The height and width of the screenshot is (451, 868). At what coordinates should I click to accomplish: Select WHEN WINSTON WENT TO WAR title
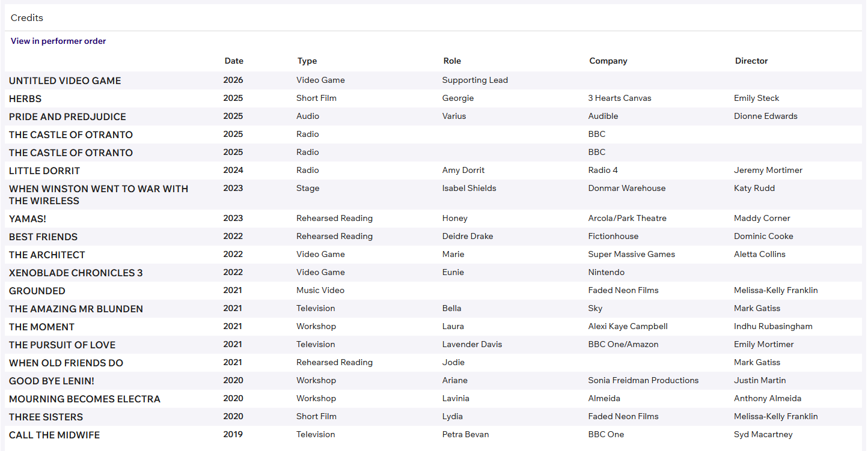99,195
